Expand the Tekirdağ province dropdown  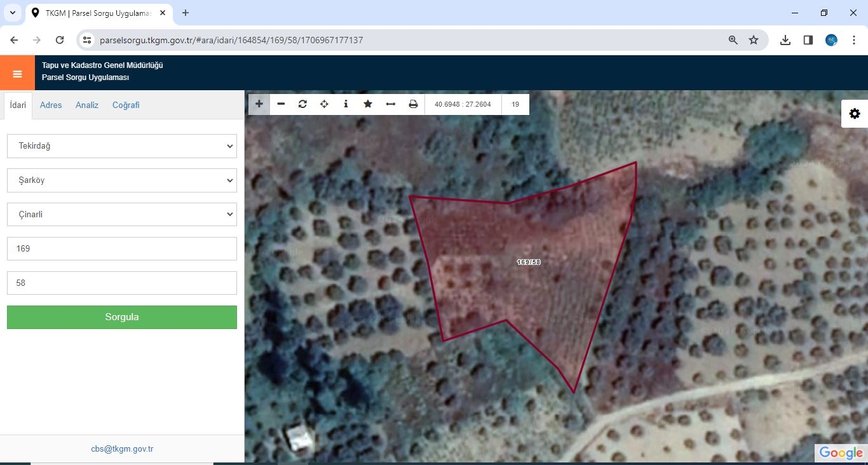[x=122, y=146]
